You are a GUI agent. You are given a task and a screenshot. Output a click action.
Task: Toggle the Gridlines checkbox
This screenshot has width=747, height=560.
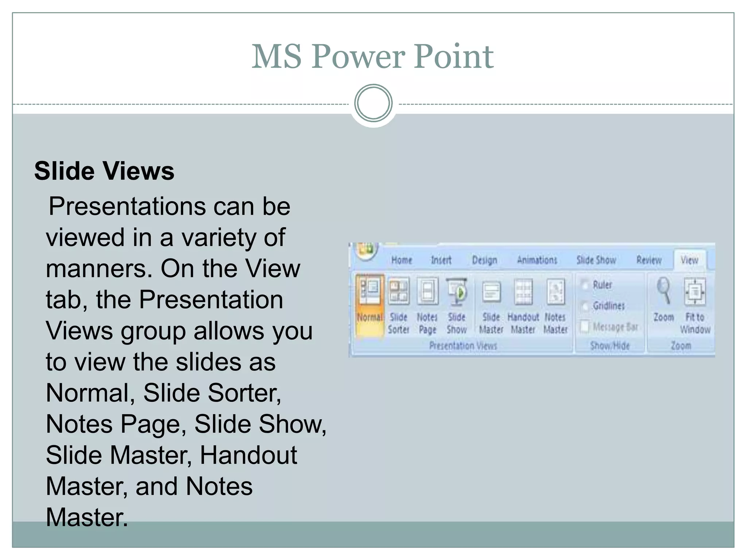pos(585,306)
